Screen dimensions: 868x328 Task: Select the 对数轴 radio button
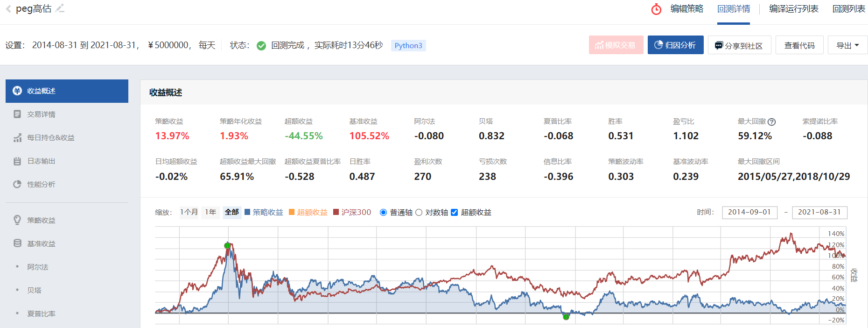tap(419, 213)
